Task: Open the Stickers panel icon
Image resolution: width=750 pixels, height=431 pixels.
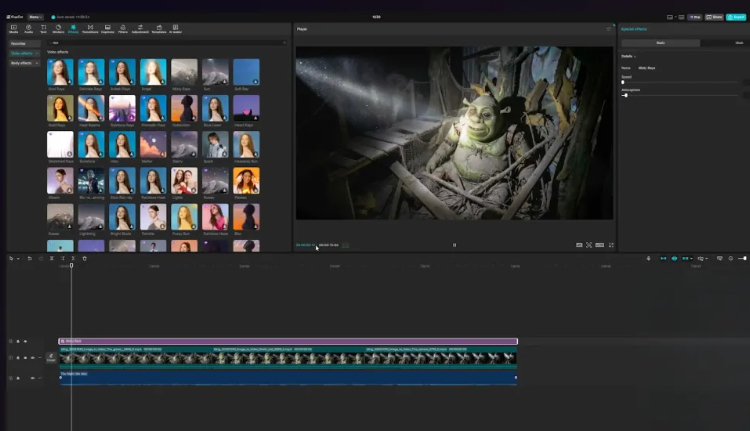Action: tap(57, 28)
